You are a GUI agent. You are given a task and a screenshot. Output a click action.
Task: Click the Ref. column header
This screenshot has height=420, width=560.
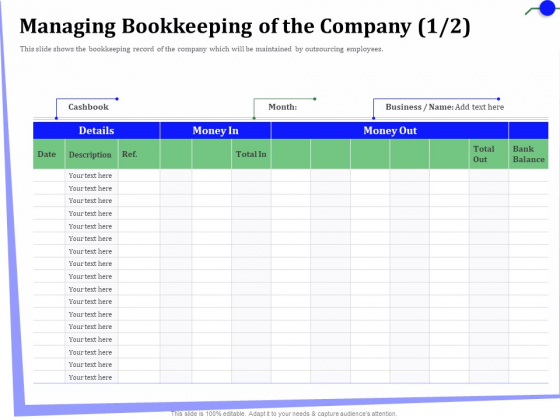tap(139, 154)
